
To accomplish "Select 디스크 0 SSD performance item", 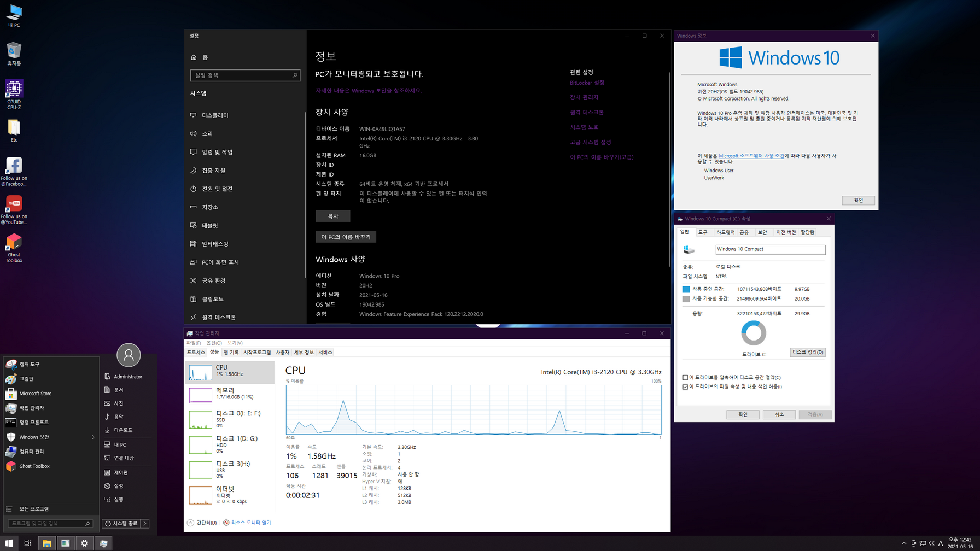I will click(230, 419).
